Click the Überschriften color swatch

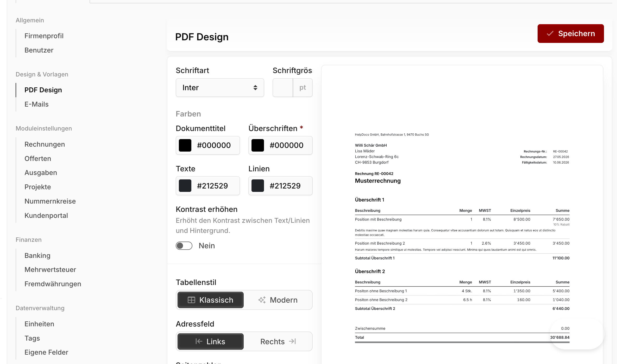coord(258,145)
